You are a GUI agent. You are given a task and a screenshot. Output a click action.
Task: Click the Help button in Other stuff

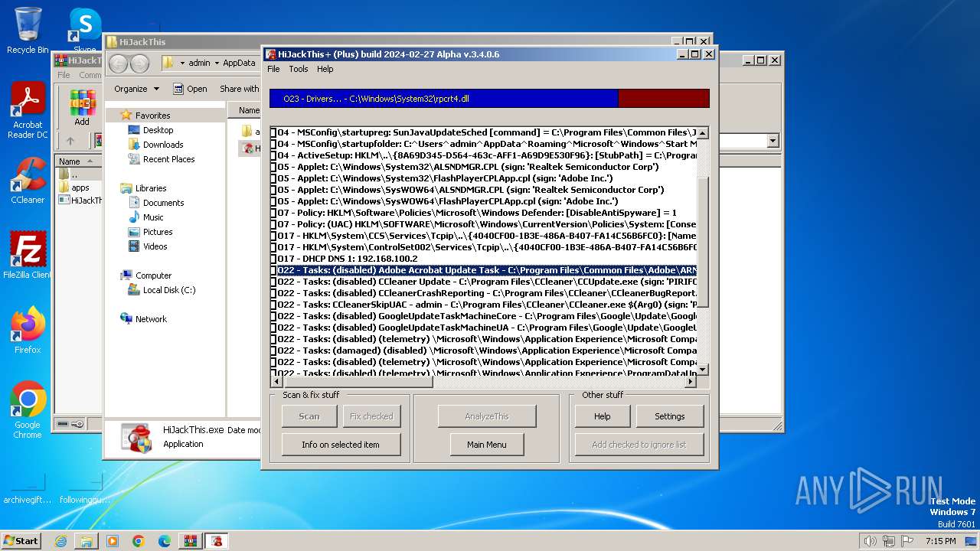pos(603,416)
